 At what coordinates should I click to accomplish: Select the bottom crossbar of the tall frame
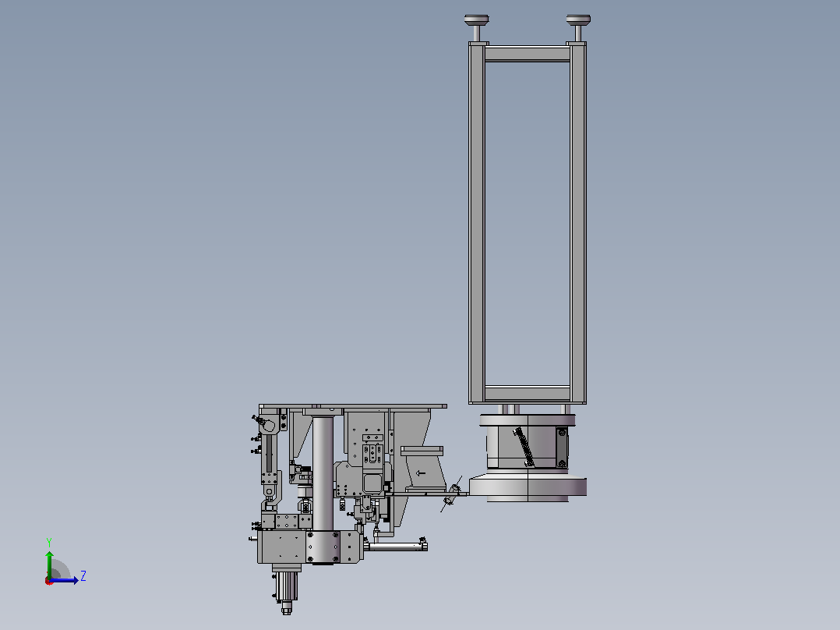click(527, 393)
